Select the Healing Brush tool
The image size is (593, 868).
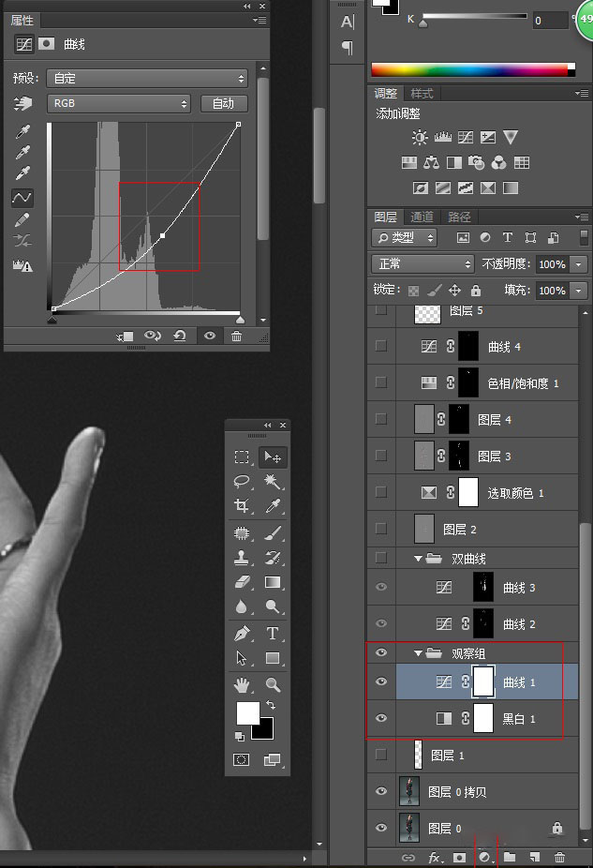[241, 533]
